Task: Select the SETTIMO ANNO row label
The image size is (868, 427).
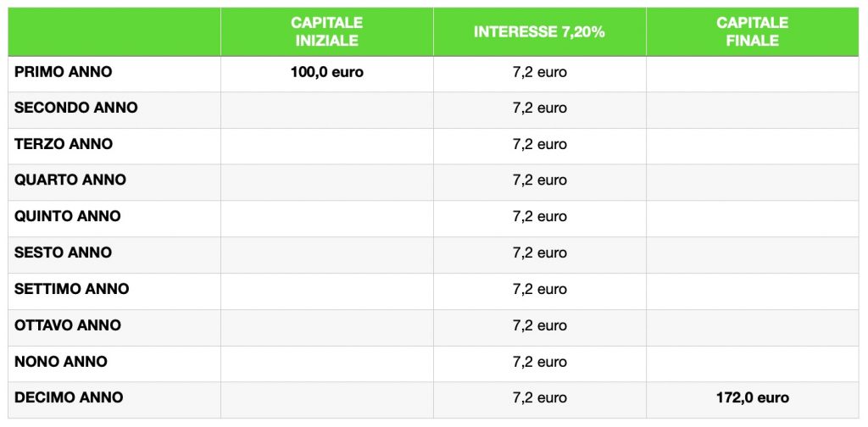Action: point(71,289)
